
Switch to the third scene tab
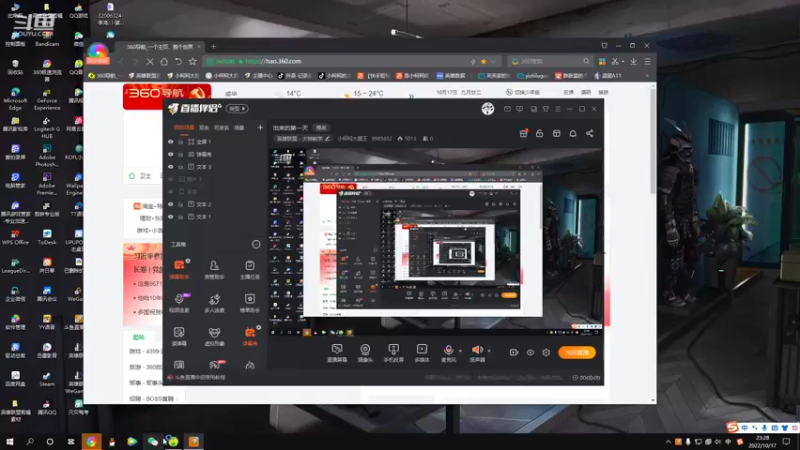point(221,128)
